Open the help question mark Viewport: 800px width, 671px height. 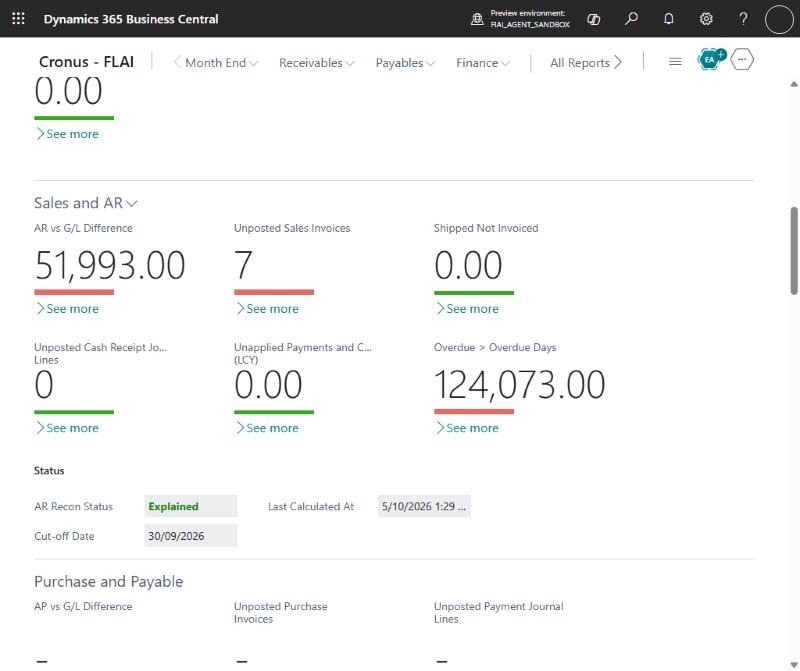click(x=743, y=19)
